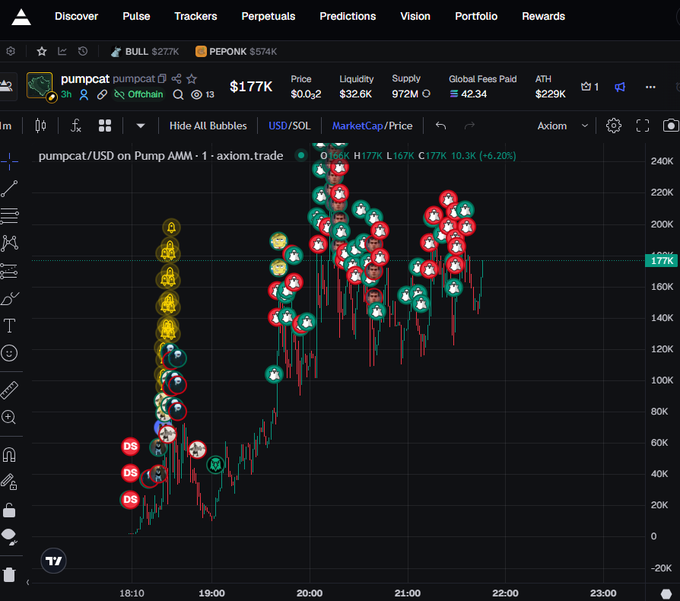Select the pattern drawing tool
680x601 pixels.
click(10, 243)
